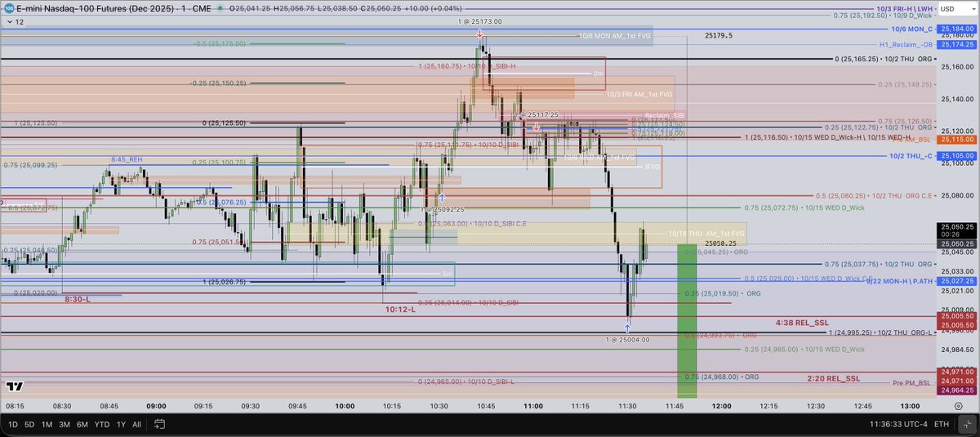Click the TradingView logo watermark icon
Image resolution: width=980 pixels, height=437 pixels.
pos(14,387)
